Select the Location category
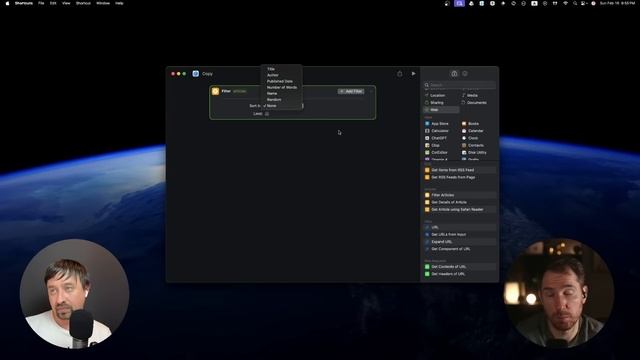 pyautogui.click(x=441, y=96)
